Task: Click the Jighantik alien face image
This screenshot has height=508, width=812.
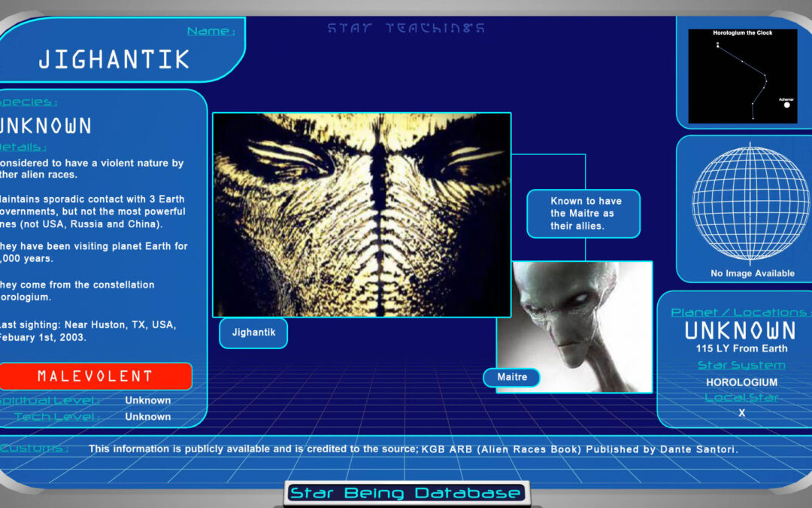Action: coord(362,214)
